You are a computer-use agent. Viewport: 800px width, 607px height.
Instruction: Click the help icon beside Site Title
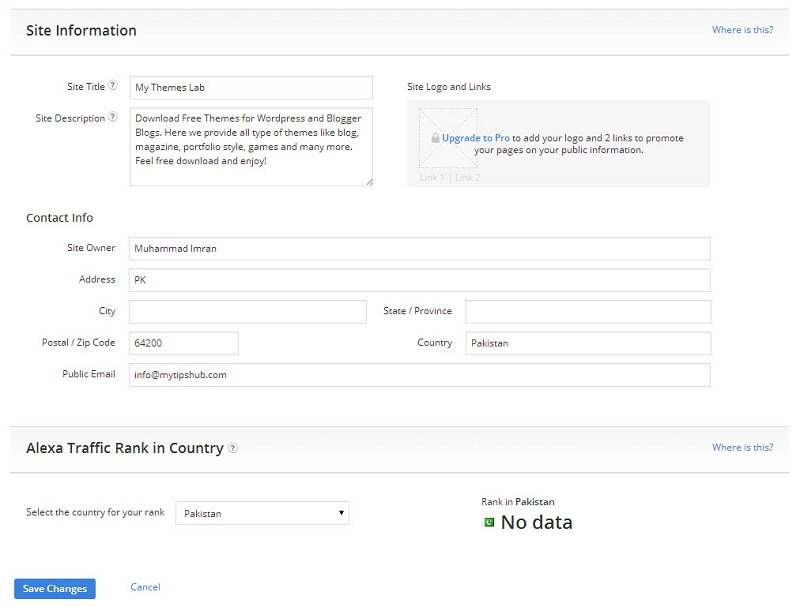tap(113, 86)
